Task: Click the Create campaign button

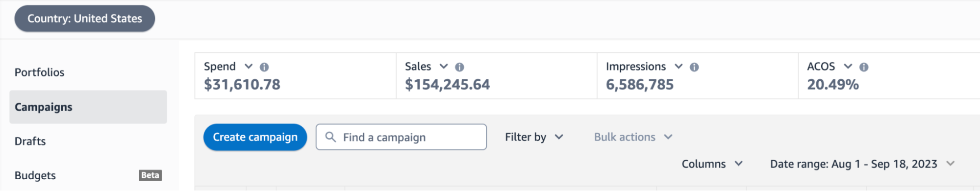Action: [x=255, y=137]
